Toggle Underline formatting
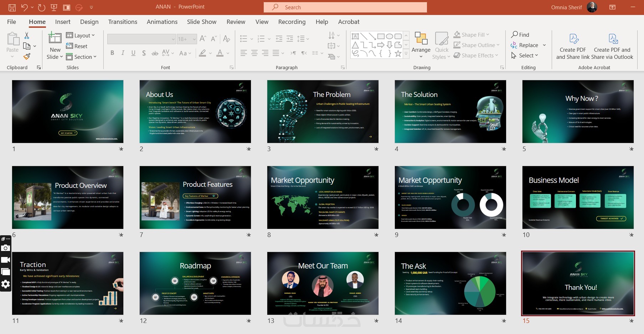The width and height of the screenshot is (644, 334). coord(133,53)
